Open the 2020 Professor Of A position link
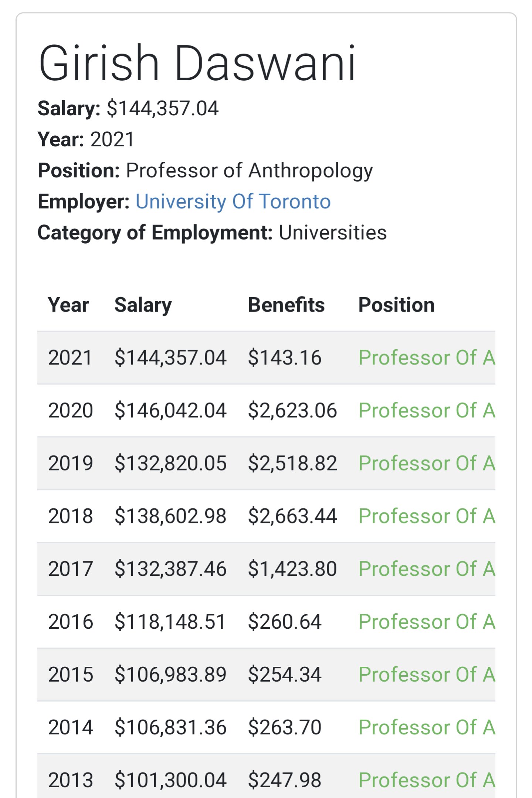The height and width of the screenshot is (798, 532). pyautogui.click(x=427, y=411)
